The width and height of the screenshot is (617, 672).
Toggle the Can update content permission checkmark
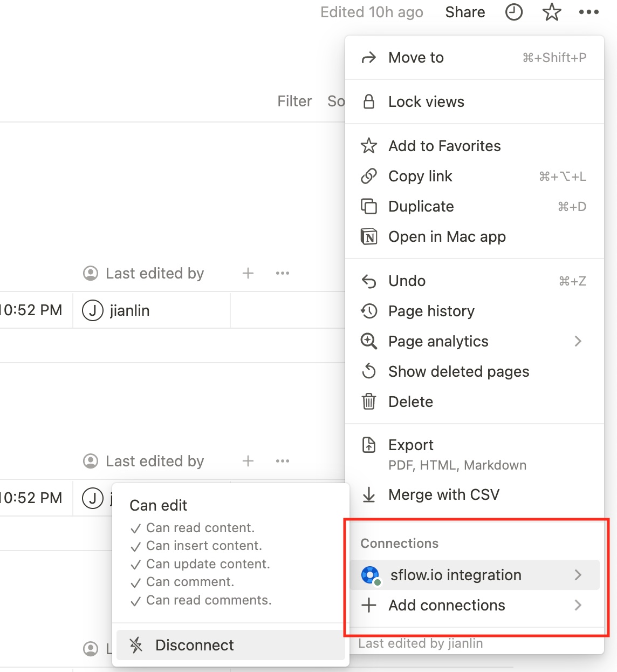click(135, 564)
